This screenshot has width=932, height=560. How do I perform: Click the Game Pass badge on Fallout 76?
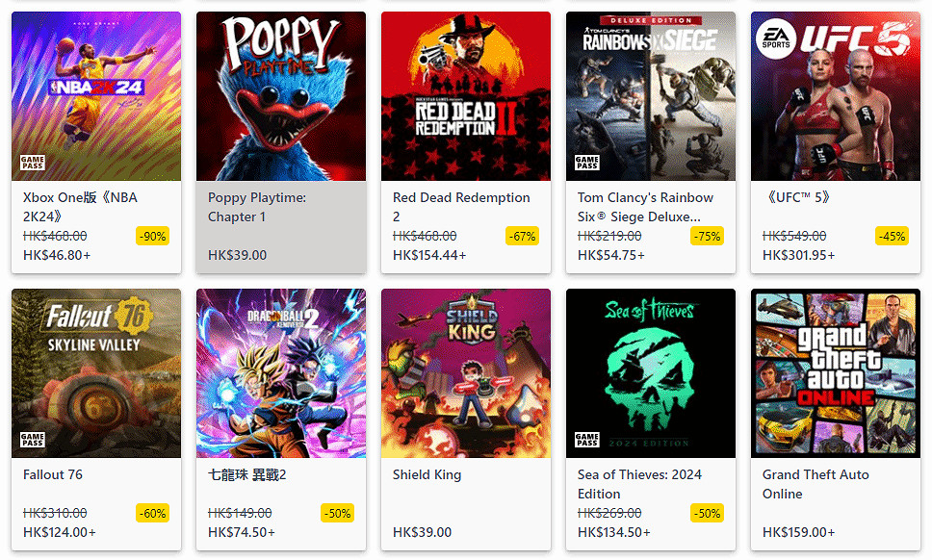[x=33, y=439]
